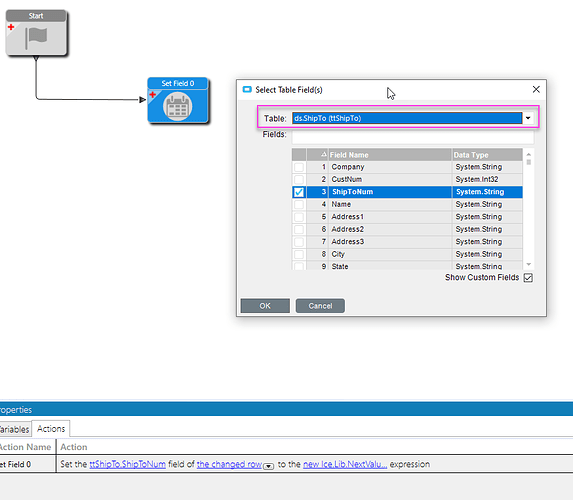The image size is (573, 500).
Task: Click the red plus on Start node
Action: coord(11,27)
